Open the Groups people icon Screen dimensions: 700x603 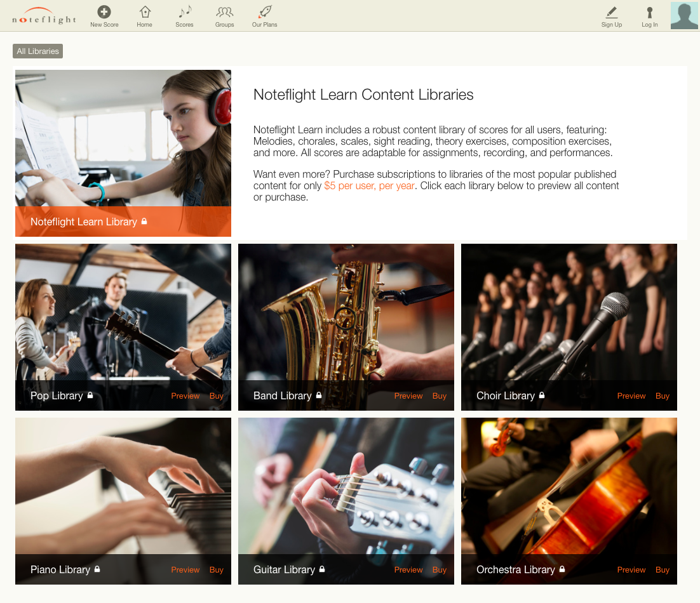point(224,12)
